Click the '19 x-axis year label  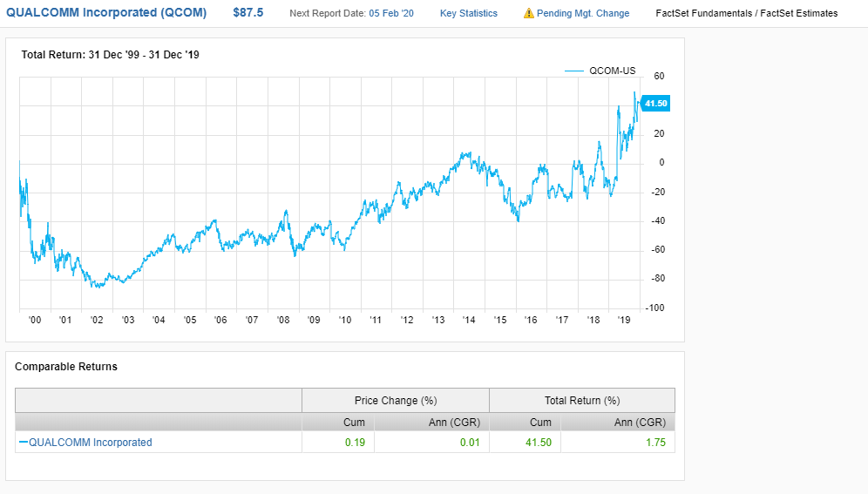tap(624, 320)
